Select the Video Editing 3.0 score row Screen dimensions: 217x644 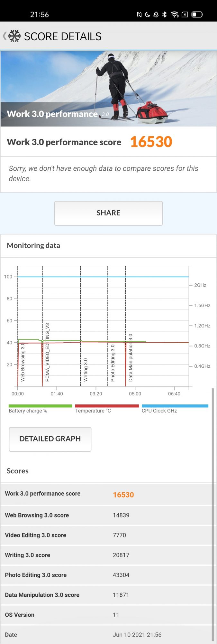tap(106, 535)
